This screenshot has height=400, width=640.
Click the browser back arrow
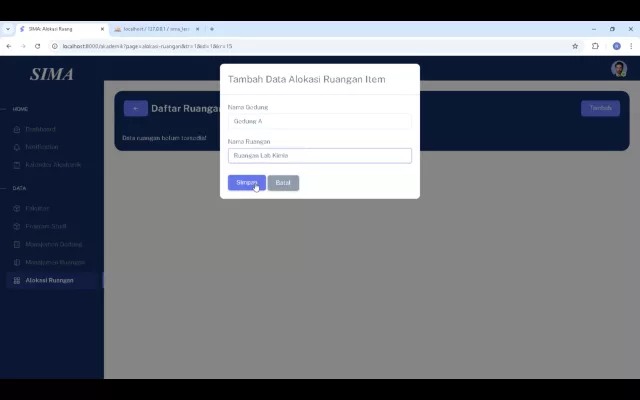click(9, 46)
